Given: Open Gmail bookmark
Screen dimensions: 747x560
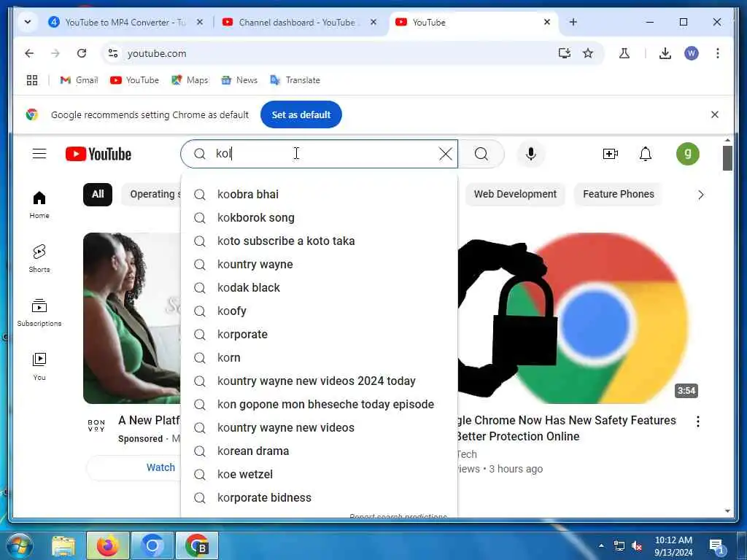Looking at the screenshot, I should 79,80.
